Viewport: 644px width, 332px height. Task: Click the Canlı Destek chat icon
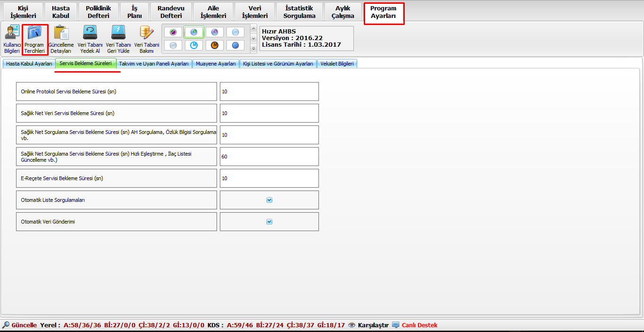[395, 325]
